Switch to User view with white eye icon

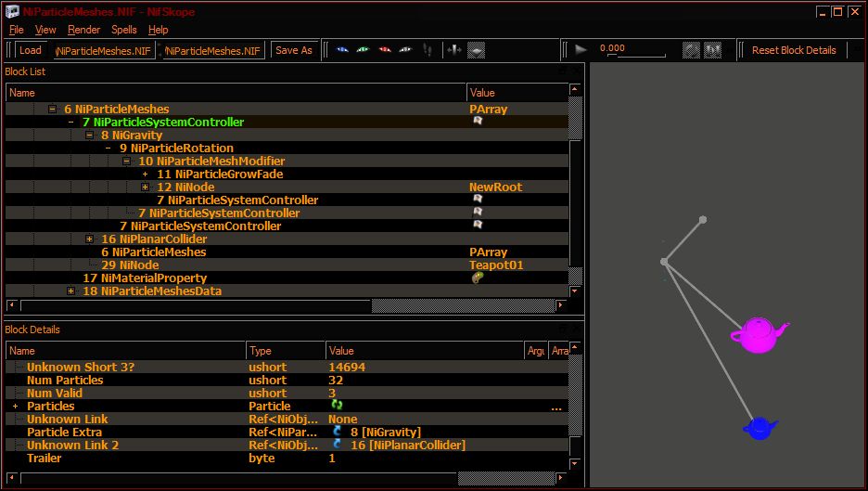pyautogui.click(x=406, y=50)
